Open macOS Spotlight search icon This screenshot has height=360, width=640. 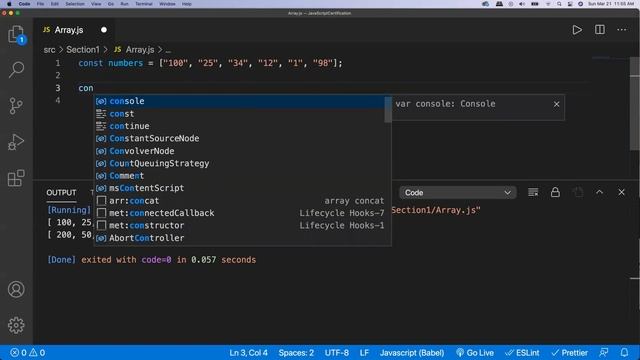tap(559, 4)
